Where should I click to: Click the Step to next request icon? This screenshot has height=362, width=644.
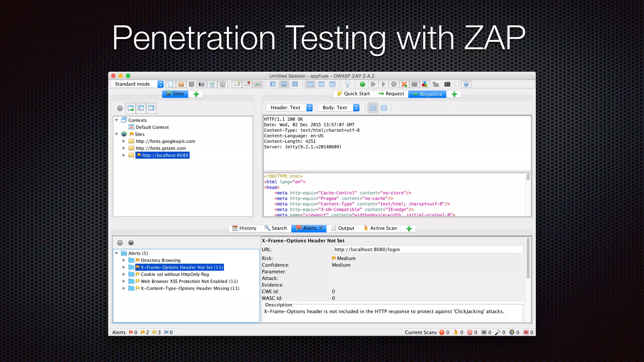point(373,84)
